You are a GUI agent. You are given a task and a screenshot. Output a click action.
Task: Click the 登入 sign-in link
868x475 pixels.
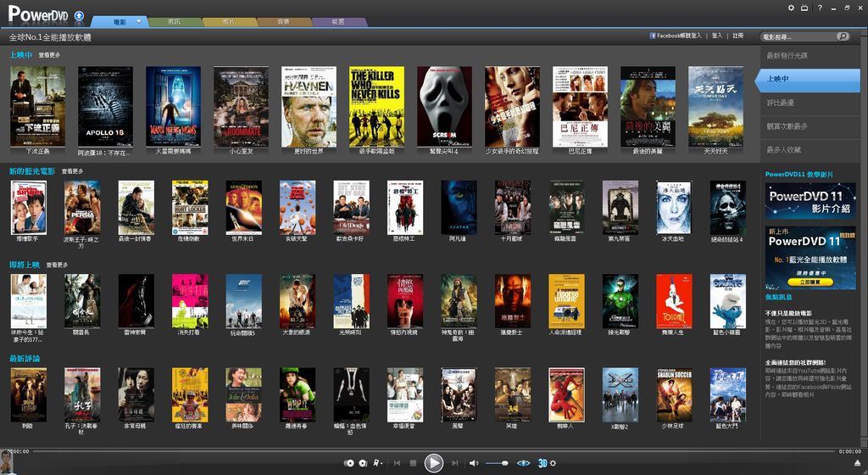[717, 36]
